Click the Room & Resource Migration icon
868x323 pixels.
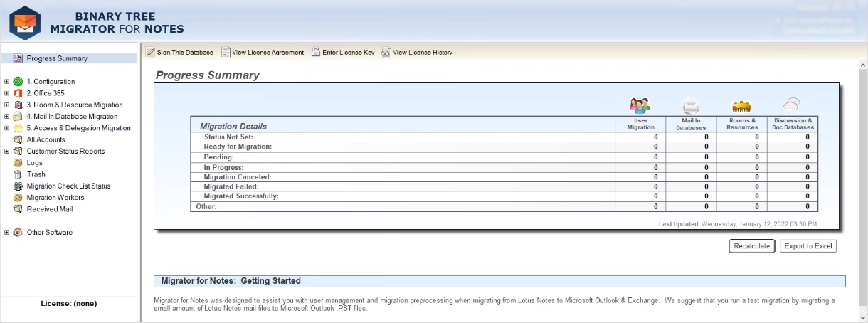point(18,105)
